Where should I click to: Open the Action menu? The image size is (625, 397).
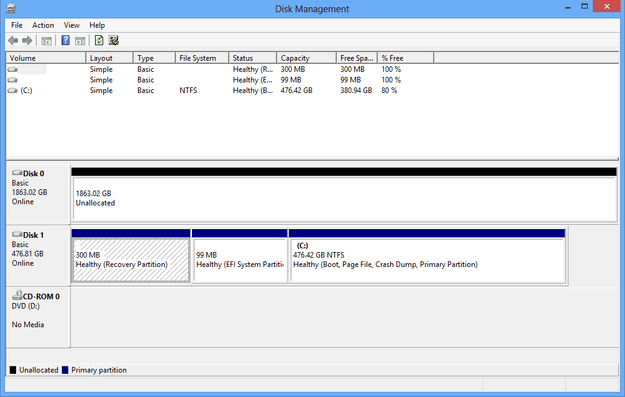point(43,25)
